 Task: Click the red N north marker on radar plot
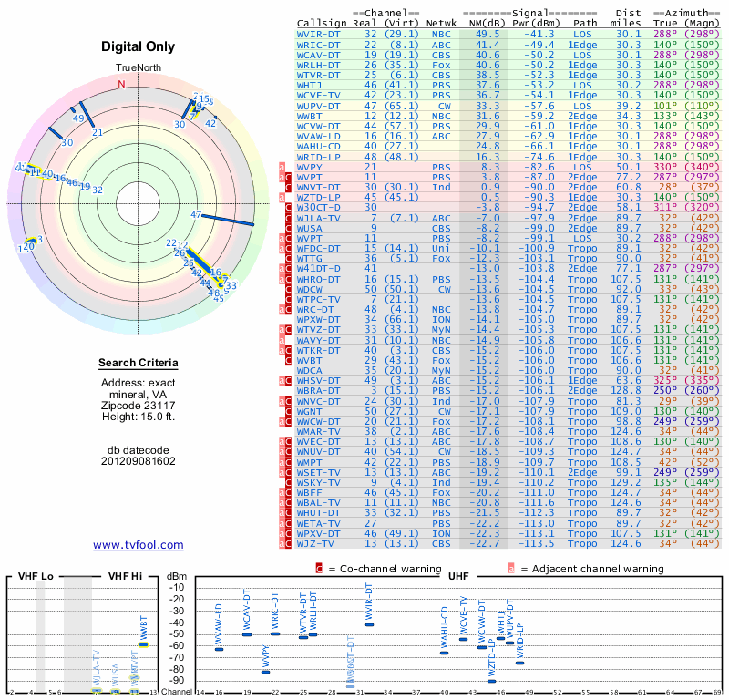(x=121, y=84)
